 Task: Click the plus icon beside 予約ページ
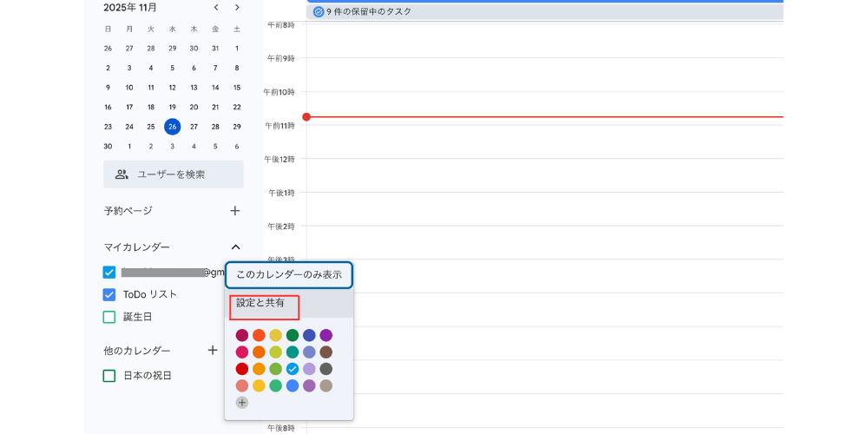pyautogui.click(x=234, y=211)
